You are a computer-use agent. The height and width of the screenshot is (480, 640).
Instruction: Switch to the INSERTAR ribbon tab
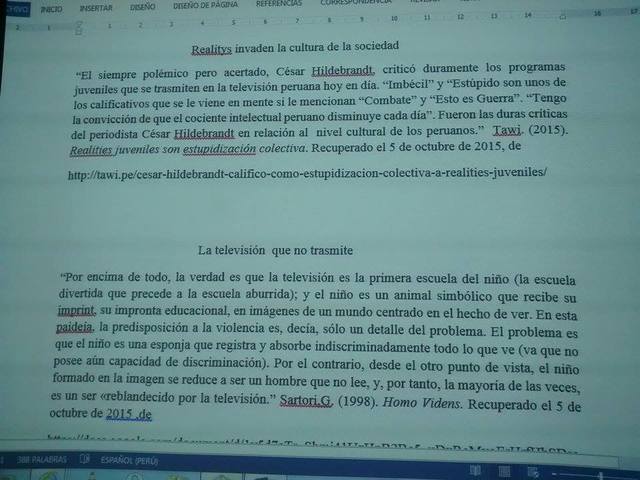click(x=96, y=8)
